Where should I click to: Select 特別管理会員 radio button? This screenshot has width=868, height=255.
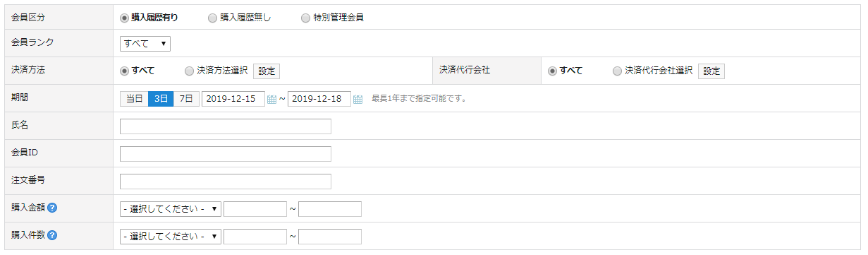pyautogui.click(x=305, y=18)
